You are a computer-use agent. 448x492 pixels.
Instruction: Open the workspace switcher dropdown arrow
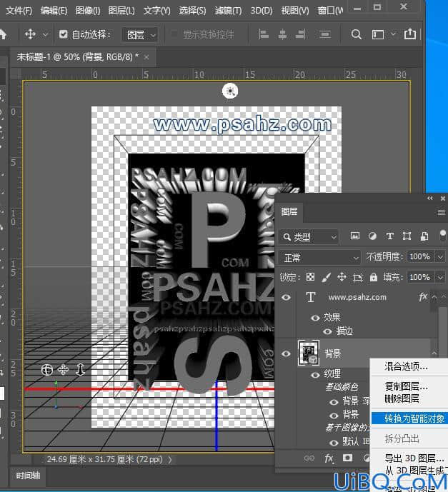coord(393,34)
